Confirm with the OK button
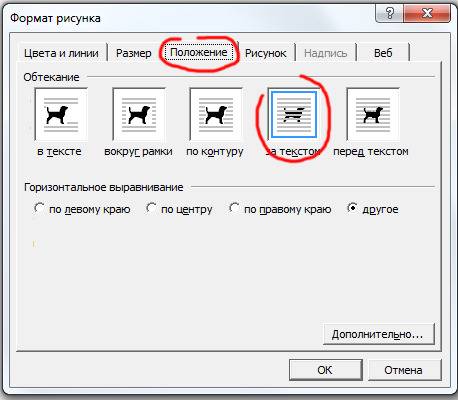The image size is (458, 400). click(x=326, y=370)
